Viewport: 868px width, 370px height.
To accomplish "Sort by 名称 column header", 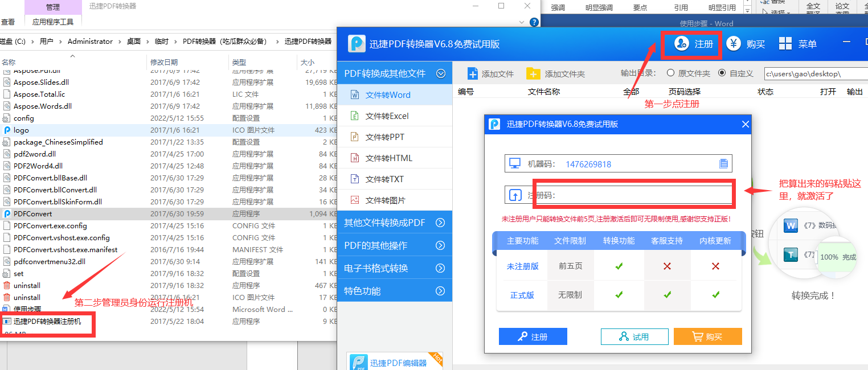I will coord(9,62).
